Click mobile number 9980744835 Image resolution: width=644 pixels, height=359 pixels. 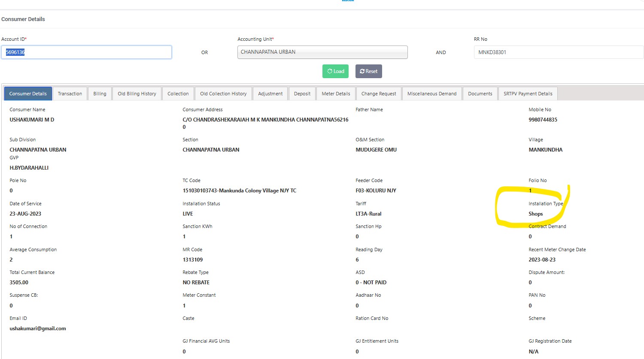click(x=543, y=120)
